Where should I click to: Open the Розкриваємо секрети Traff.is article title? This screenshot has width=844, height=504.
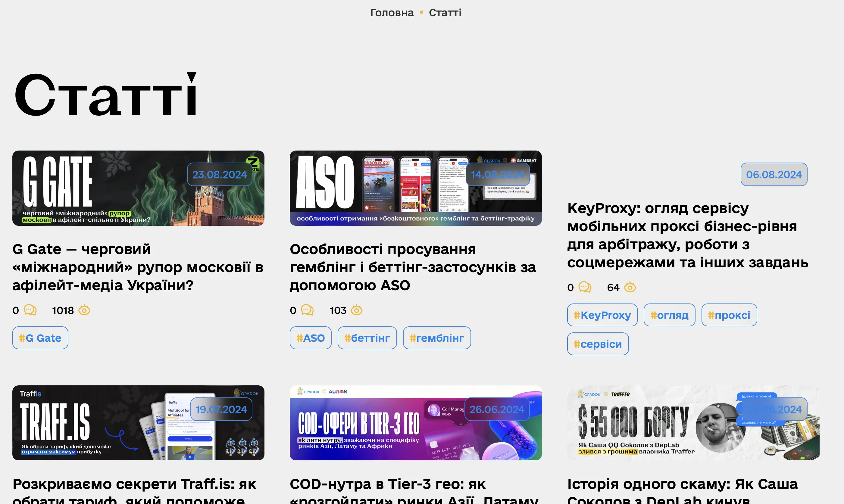[x=134, y=490]
